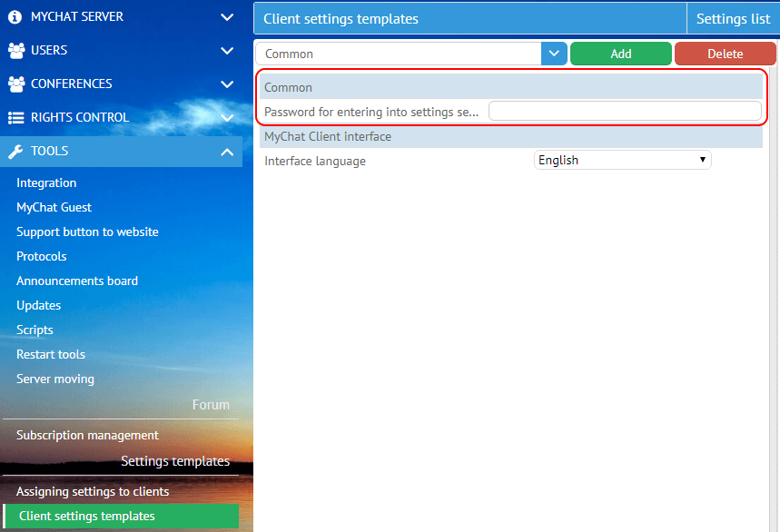The image size is (780, 532).
Task: Collapse the Tools section chevron
Action: click(x=227, y=151)
